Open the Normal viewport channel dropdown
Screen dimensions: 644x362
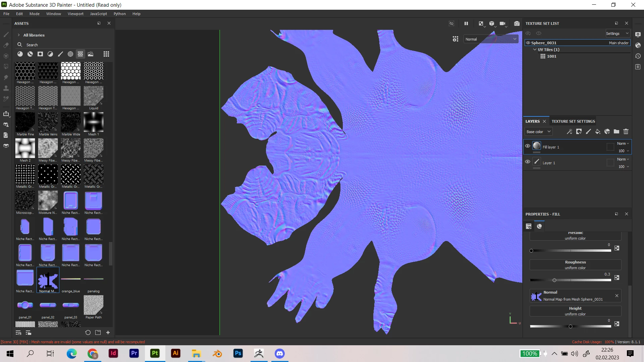point(491,39)
